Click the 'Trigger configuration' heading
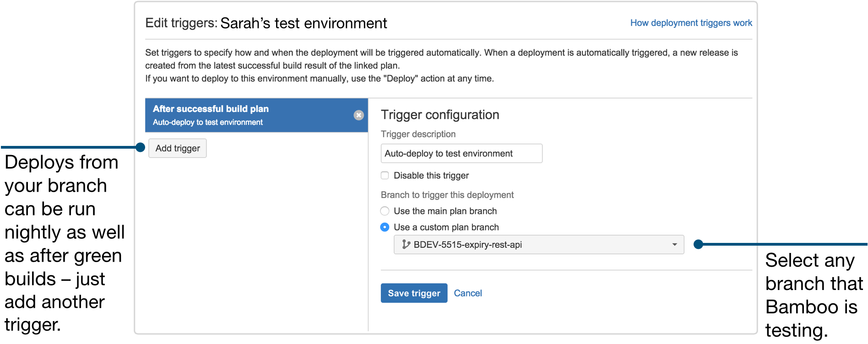The image size is (868, 344). point(439,115)
